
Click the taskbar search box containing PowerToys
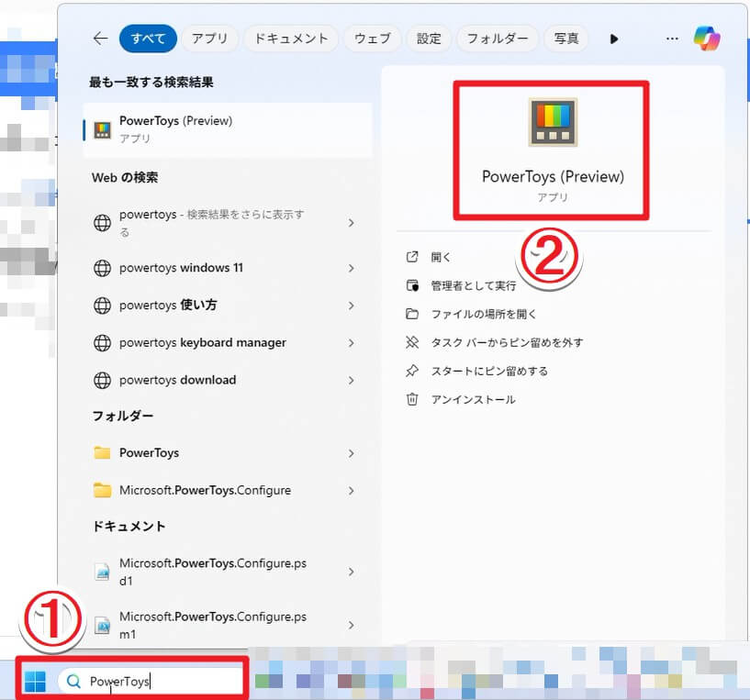pos(151,681)
